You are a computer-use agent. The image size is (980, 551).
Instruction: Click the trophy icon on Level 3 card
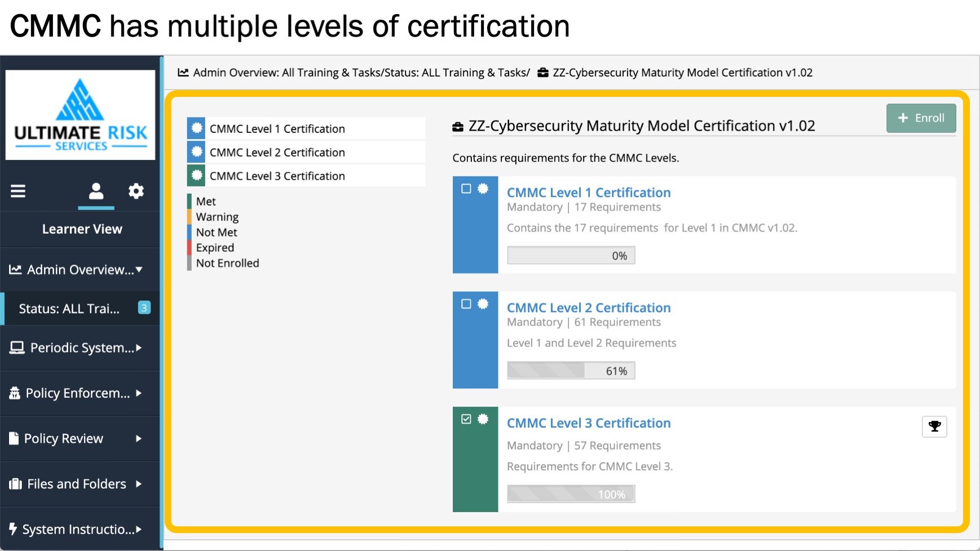point(934,426)
